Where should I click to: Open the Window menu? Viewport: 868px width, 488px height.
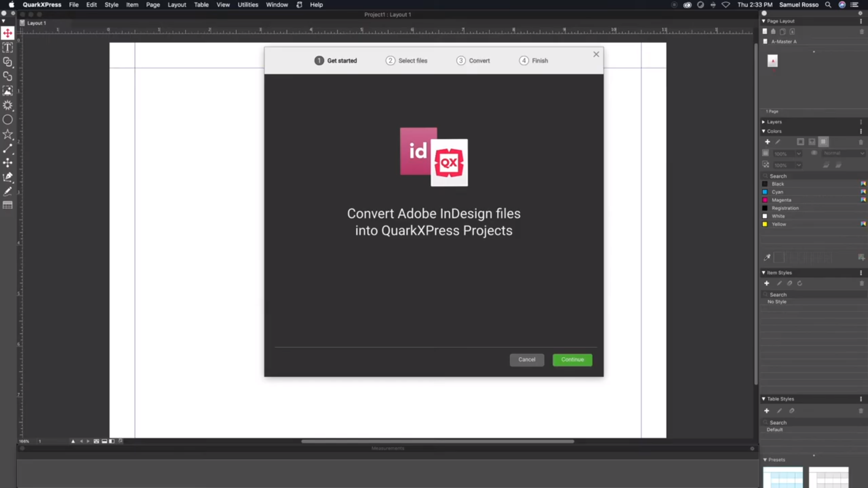pos(277,5)
